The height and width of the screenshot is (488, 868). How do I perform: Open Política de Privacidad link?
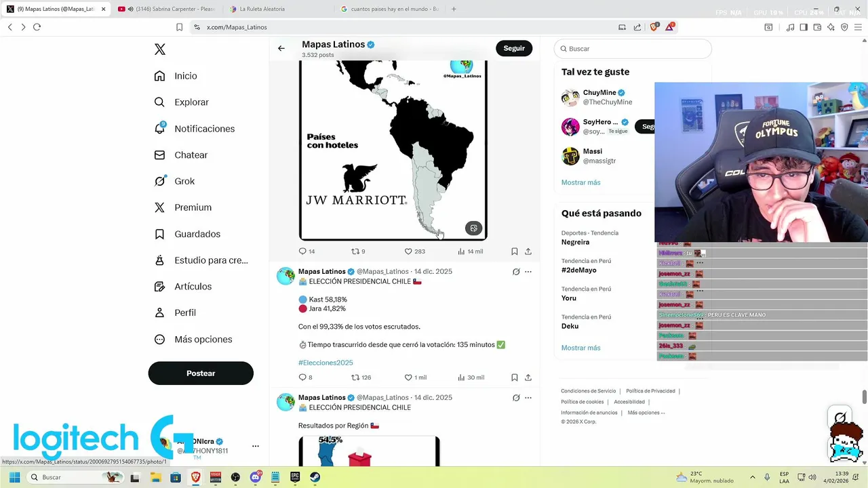[x=650, y=391]
